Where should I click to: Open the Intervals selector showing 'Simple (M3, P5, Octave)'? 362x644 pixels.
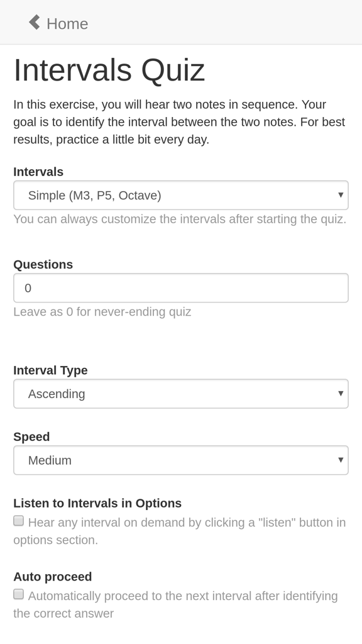[181, 195]
